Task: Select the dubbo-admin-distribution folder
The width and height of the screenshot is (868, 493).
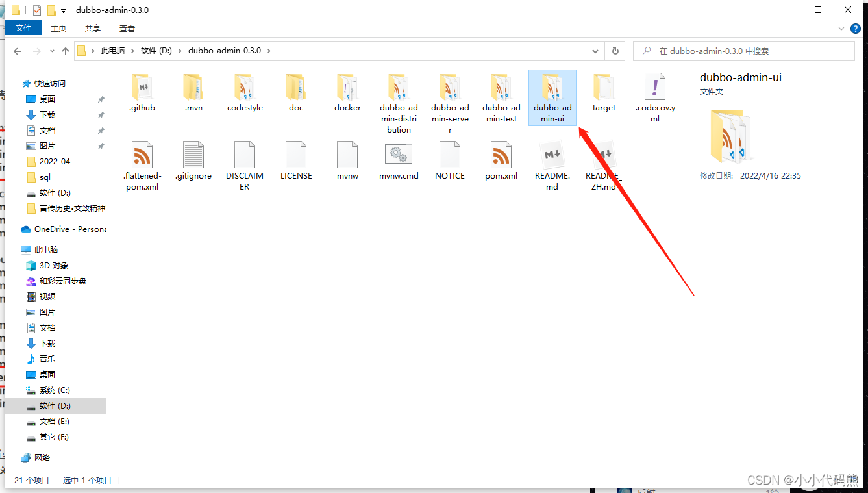Action: point(399,104)
